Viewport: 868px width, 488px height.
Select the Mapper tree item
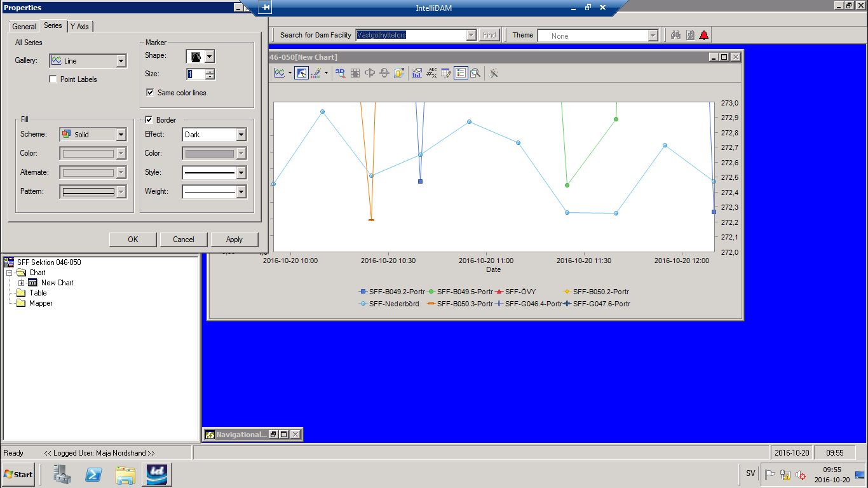click(x=41, y=303)
